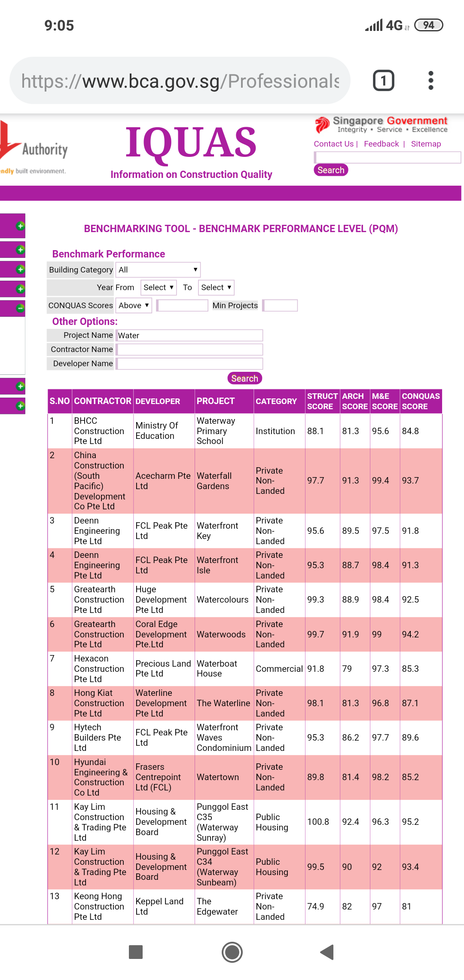Image resolution: width=464 pixels, height=980 pixels.
Task: Tap the Android recent apps square icon
Action: click(136, 952)
